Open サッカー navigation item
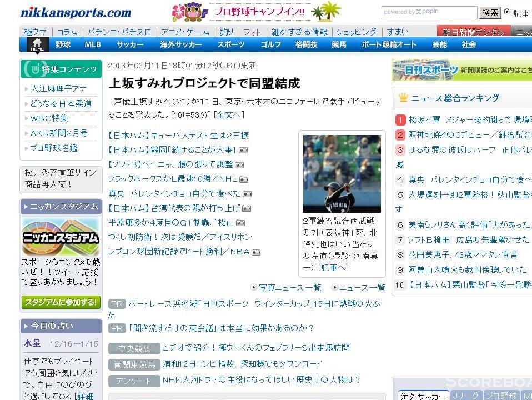This screenshot has height=400, width=532. click(x=131, y=44)
